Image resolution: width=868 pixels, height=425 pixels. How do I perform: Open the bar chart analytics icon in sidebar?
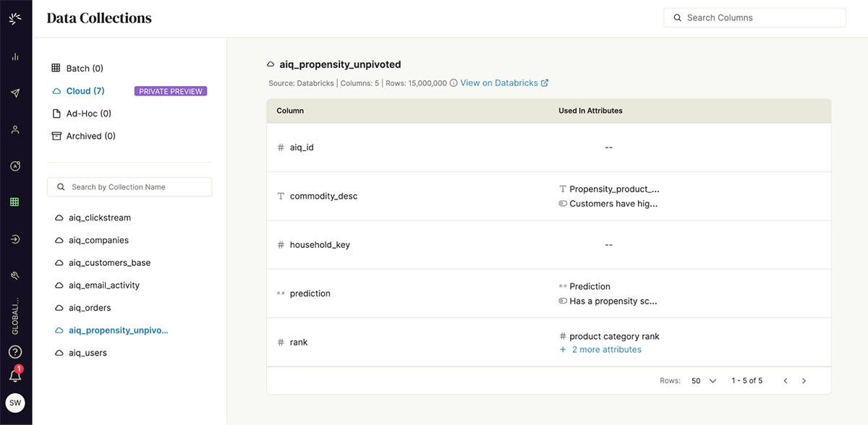(15, 56)
